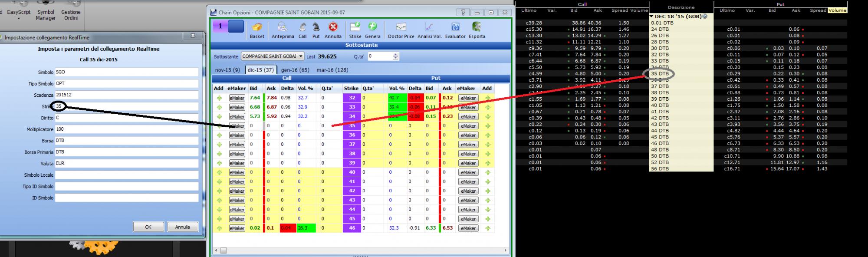Confirm the RealTime settings with OK
The width and height of the screenshot is (868, 257).
148,227
